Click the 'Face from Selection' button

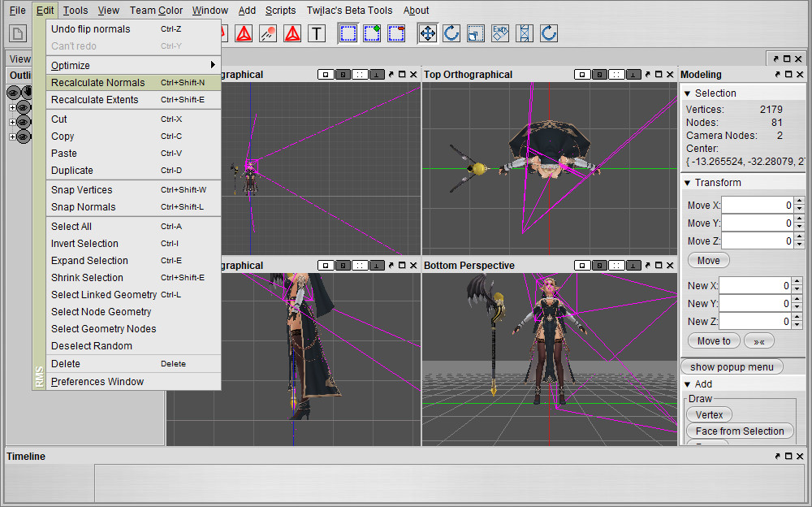(740, 431)
